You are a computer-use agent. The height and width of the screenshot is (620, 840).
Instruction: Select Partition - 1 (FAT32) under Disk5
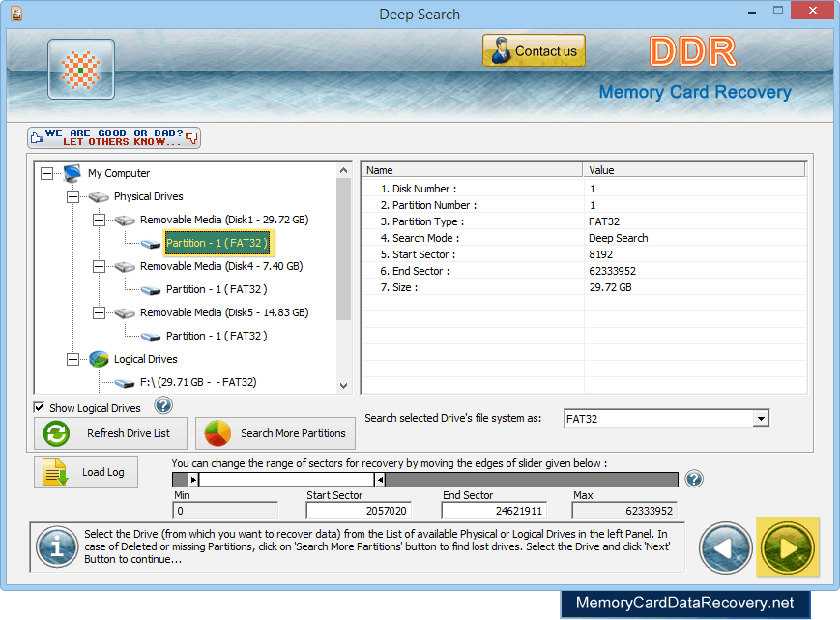pos(217,336)
